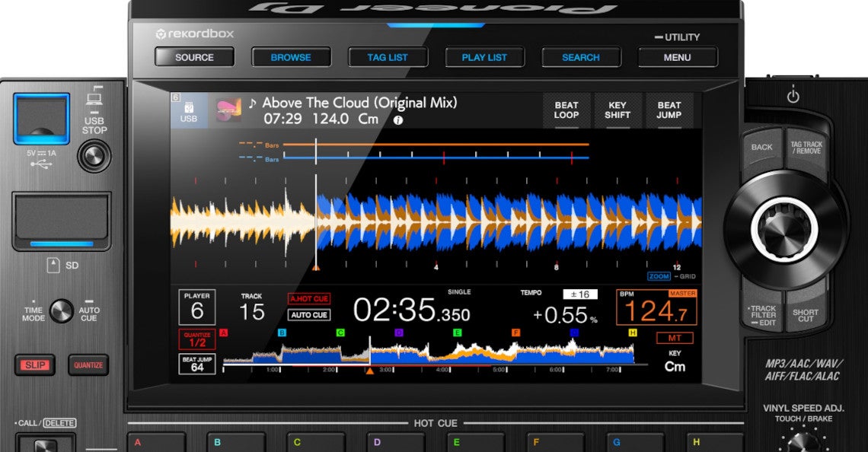
Task: Toggle the SINGLE play mode label
Action: tap(459, 291)
